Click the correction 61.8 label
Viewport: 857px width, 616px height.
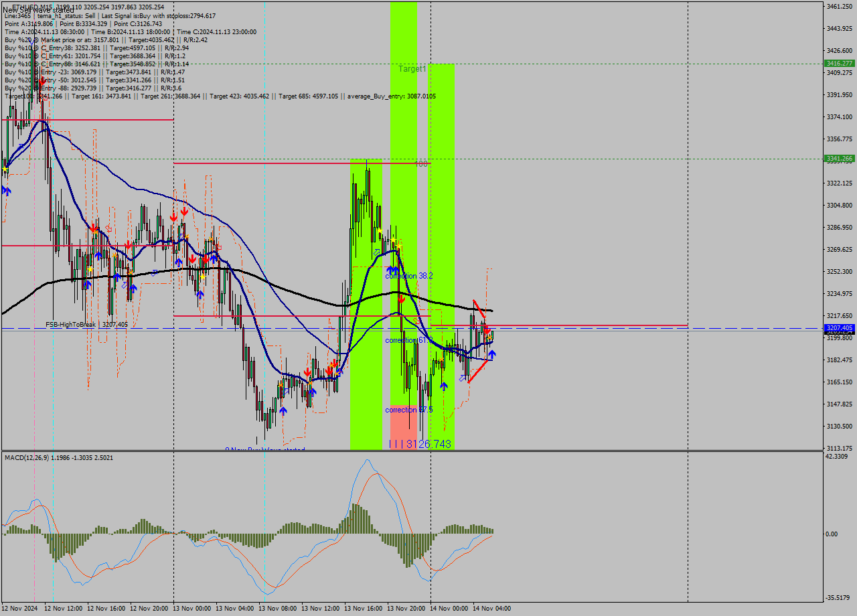[x=408, y=340]
